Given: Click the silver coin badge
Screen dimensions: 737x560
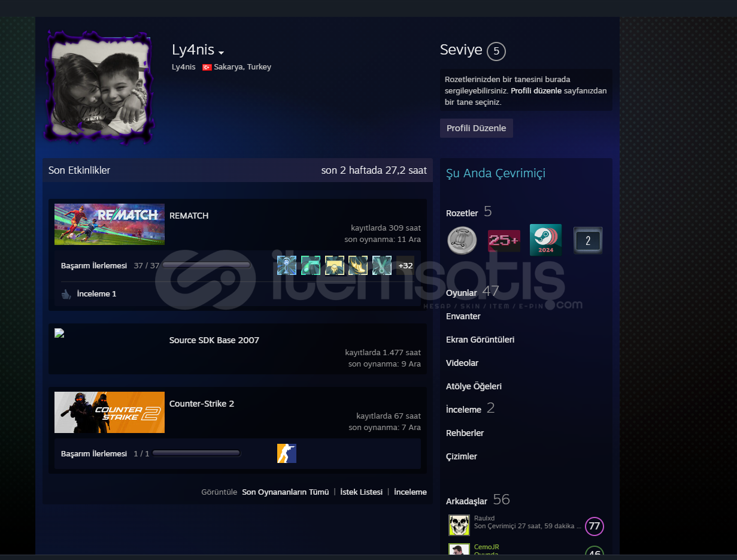Looking at the screenshot, I should (x=462, y=240).
